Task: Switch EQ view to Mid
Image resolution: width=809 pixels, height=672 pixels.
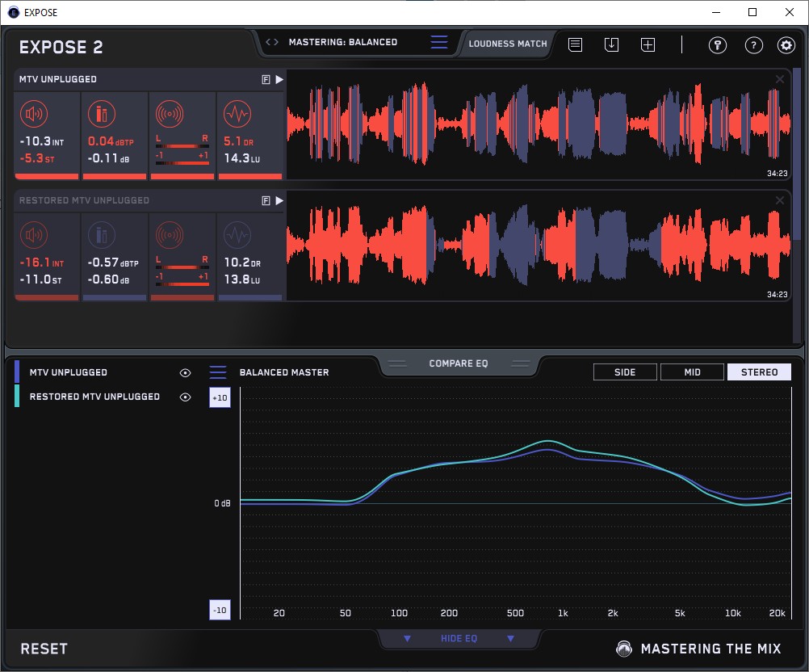Action: coord(691,372)
